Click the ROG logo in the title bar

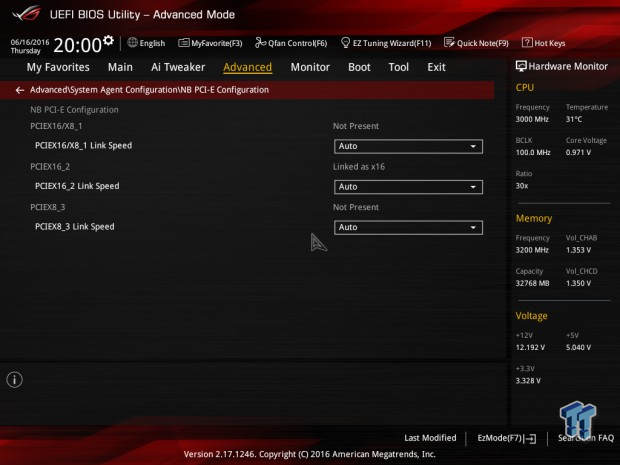point(26,13)
